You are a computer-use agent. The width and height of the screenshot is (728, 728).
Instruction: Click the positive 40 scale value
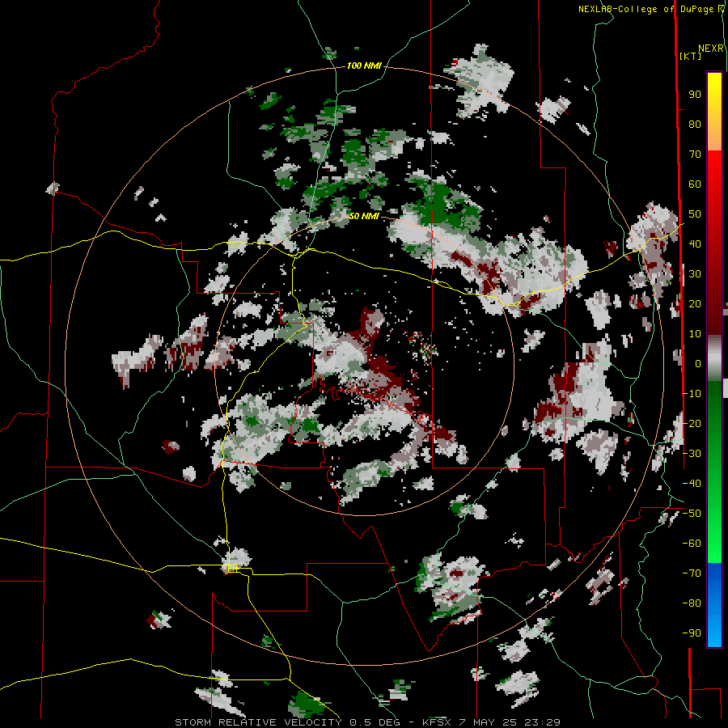(x=695, y=244)
